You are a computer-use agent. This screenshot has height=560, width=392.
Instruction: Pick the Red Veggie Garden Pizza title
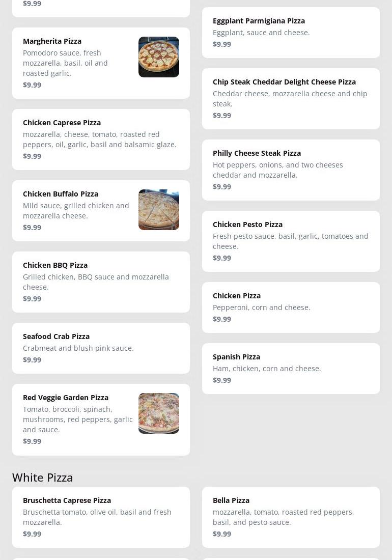click(66, 398)
